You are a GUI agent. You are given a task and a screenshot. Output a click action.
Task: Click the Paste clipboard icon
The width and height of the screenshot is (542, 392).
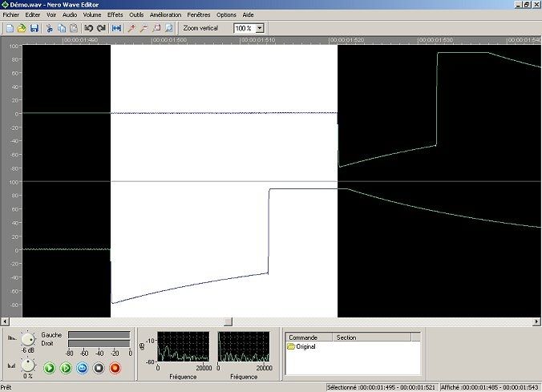(74, 28)
